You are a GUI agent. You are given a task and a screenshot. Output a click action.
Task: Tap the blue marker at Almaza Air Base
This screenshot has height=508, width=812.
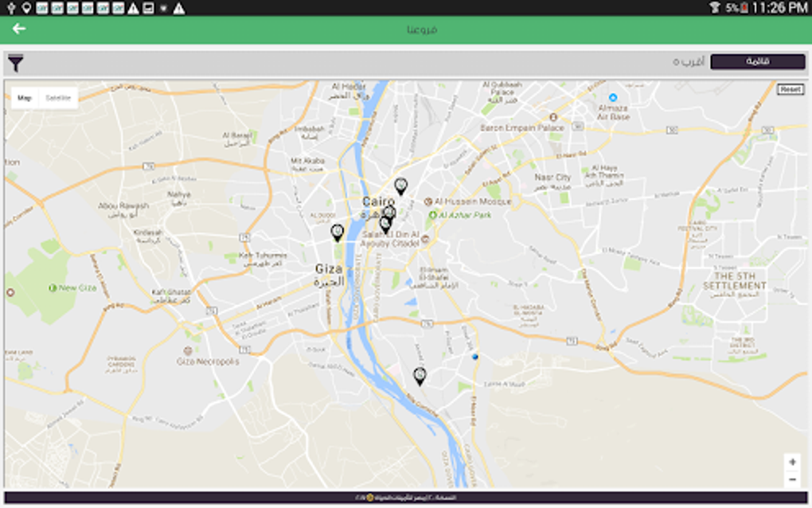[x=613, y=97]
